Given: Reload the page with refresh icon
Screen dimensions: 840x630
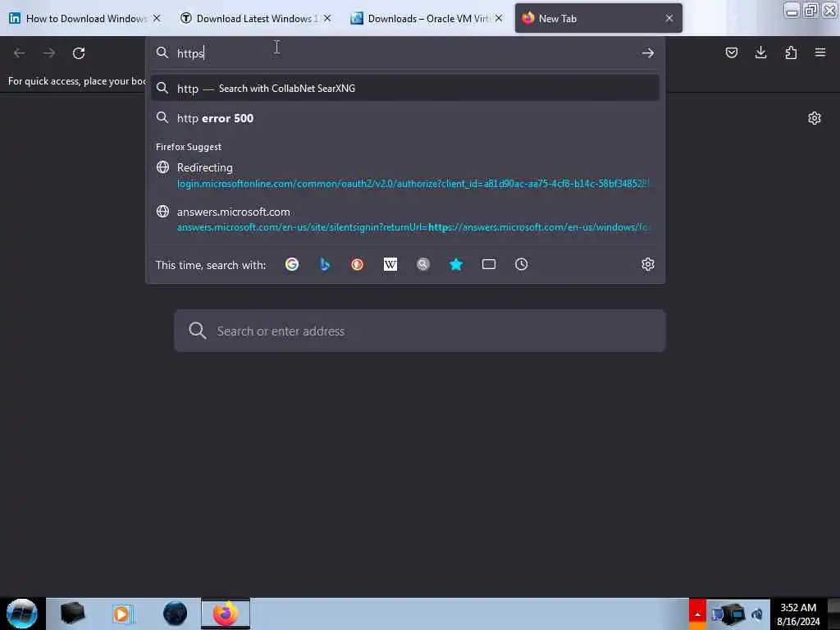Looking at the screenshot, I should [79, 53].
